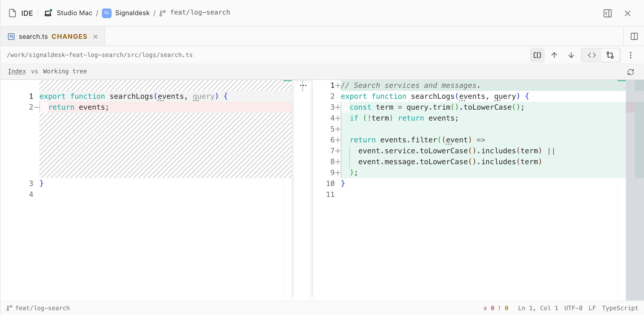
Task: Click line 'const term = query.trim()' in right pane
Action: coord(483,107)
